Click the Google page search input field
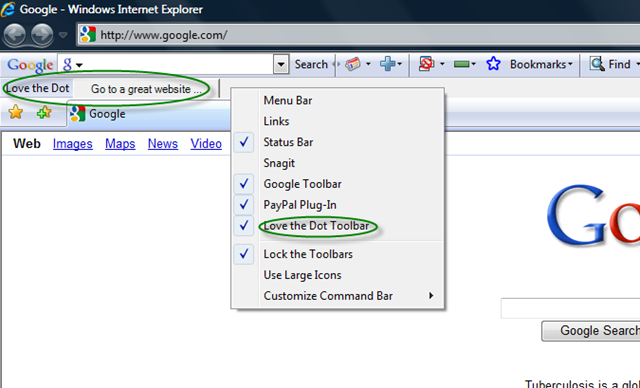This screenshot has width=640, height=388. tap(571, 308)
